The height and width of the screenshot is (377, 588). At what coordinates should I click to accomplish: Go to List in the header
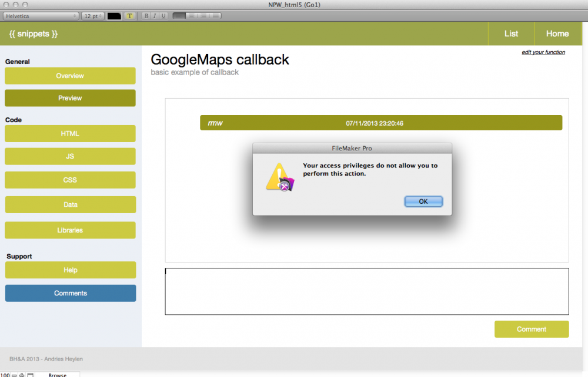pyautogui.click(x=511, y=33)
